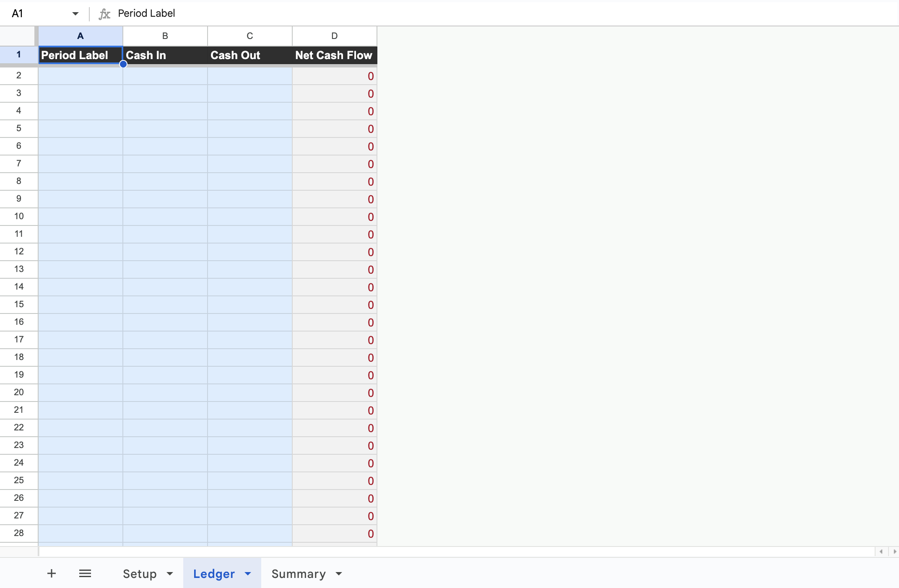The image size is (899, 588).
Task: Click the fx formula icon
Action: coord(104,13)
